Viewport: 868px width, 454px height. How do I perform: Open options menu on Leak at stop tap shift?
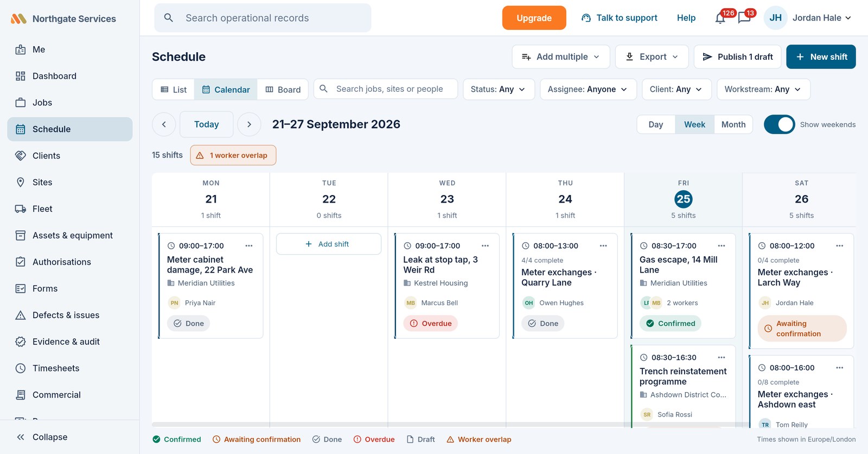point(486,245)
